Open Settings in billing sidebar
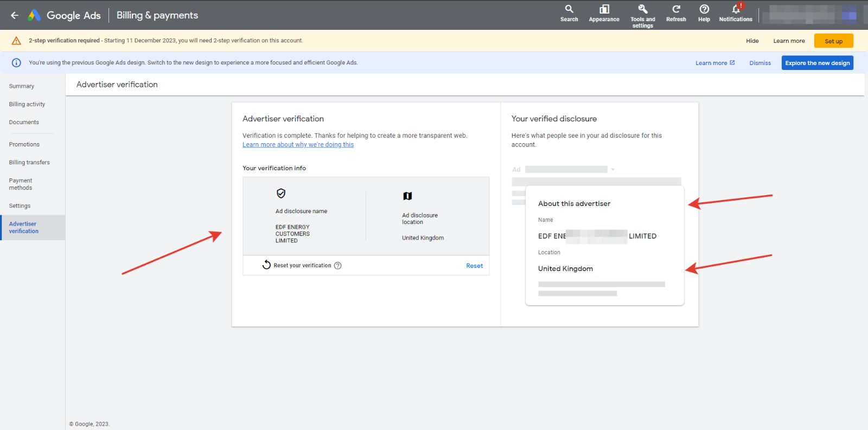The width and height of the screenshot is (868, 430). pos(20,206)
